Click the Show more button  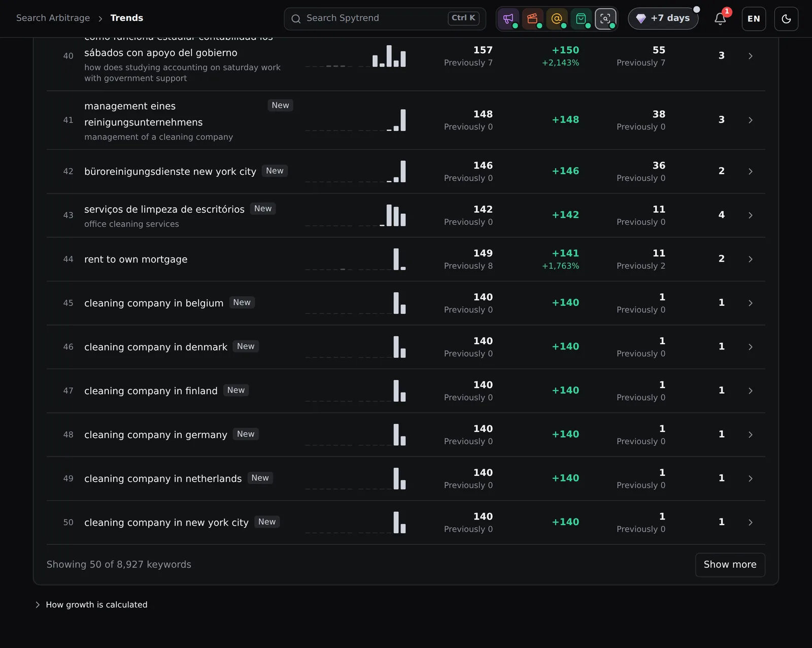pyautogui.click(x=730, y=564)
